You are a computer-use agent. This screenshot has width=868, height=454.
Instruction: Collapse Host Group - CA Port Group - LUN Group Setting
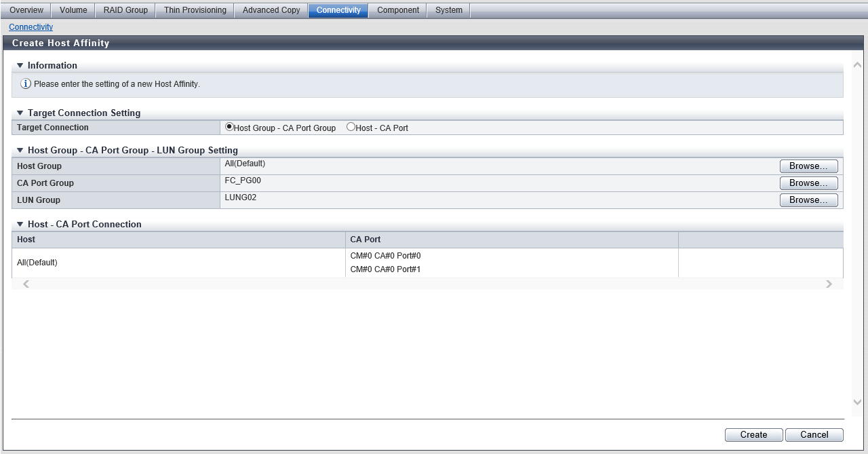click(20, 151)
